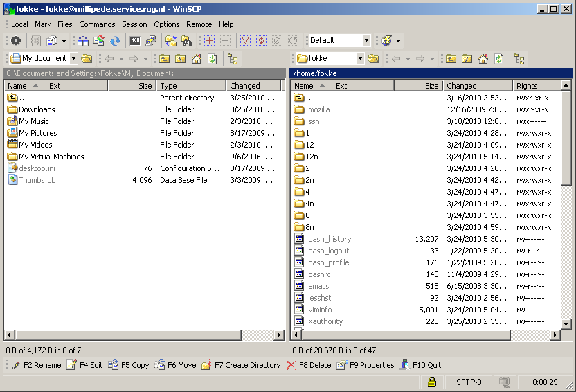The width and height of the screenshot is (576, 392).
Task: Open the Session menu
Action: (134, 24)
